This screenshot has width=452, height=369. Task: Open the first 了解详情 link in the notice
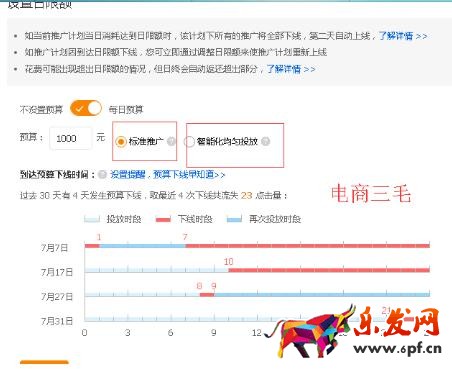[403, 36]
